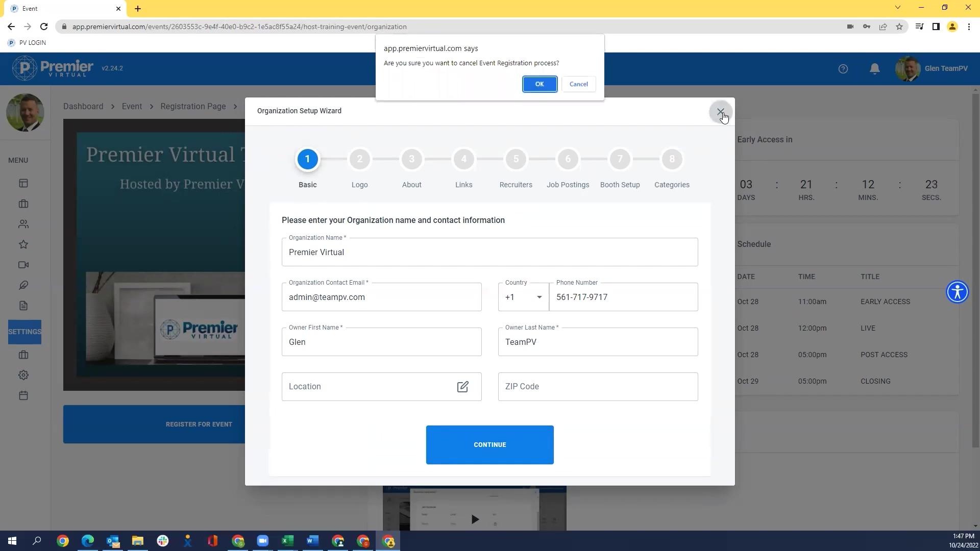
Task: Click the blue CONTINUE button
Action: pyautogui.click(x=489, y=445)
